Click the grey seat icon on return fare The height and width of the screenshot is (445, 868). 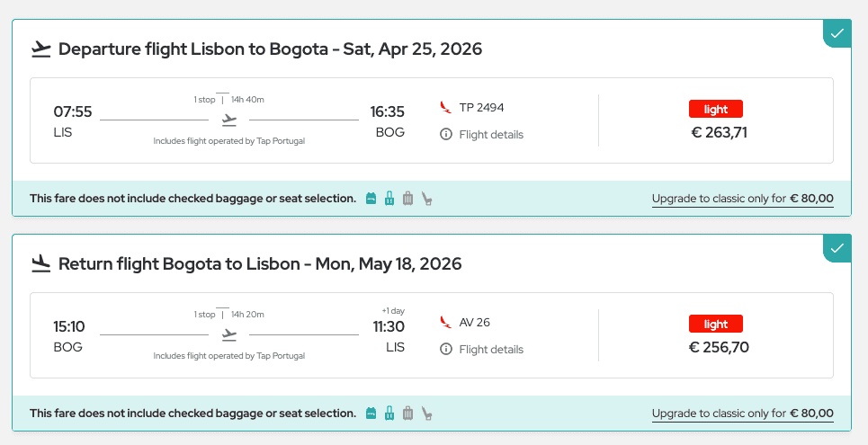point(427,414)
